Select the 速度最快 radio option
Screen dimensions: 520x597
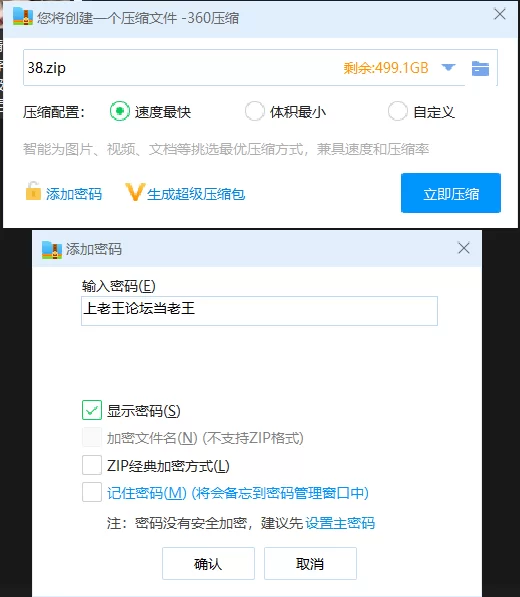coord(120,111)
